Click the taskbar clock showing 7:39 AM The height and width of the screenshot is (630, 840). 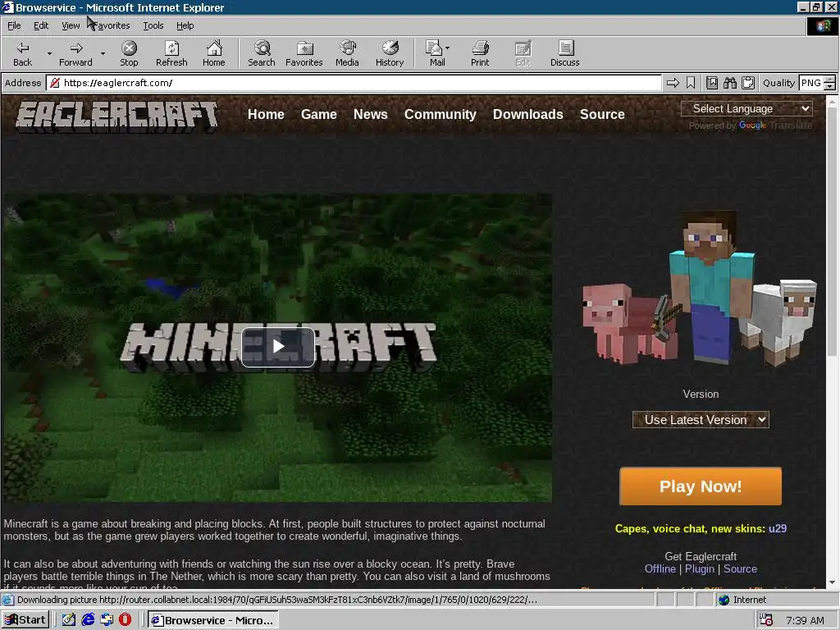tap(805, 620)
